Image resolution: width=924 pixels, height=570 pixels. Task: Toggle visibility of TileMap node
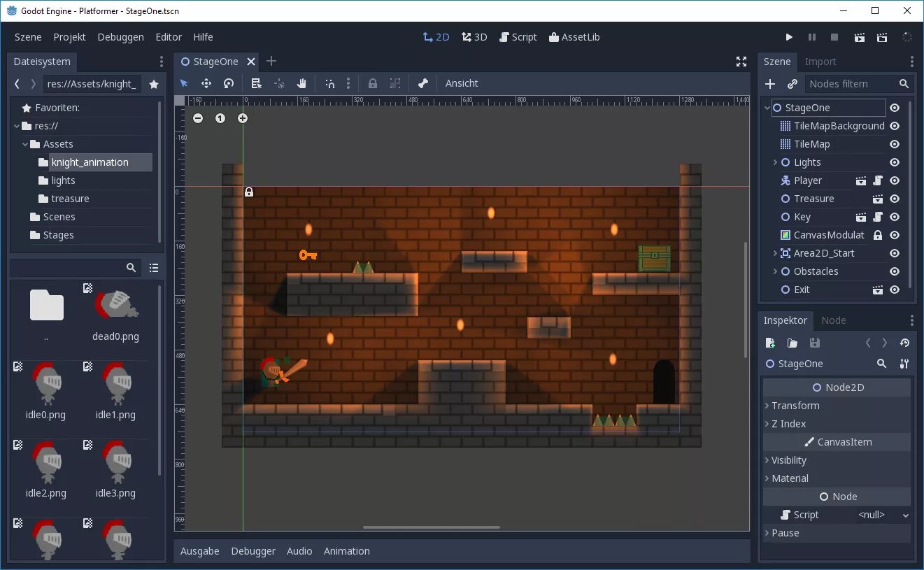click(x=894, y=144)
